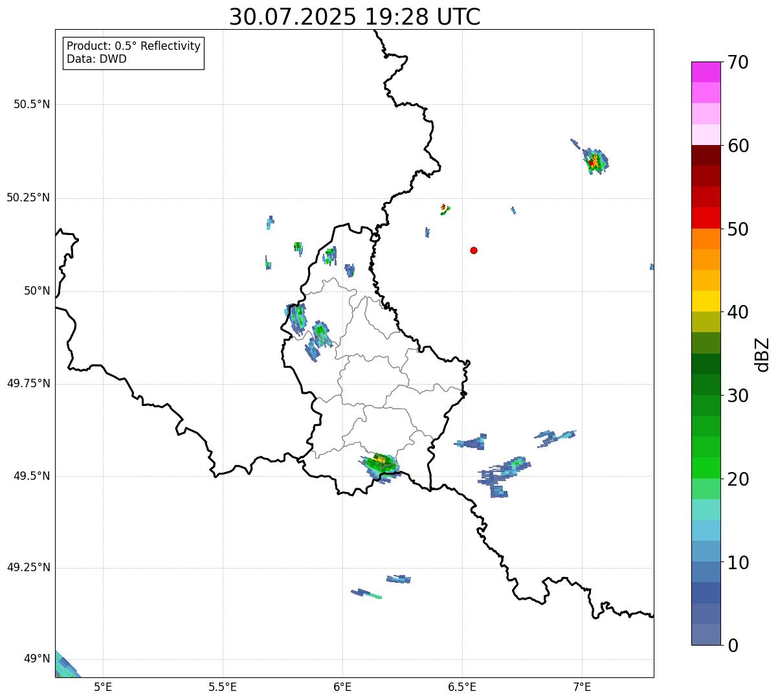Click the longitude label '5.5°E'
The width and height of the screenshot is (778, 700).
[223, 687]
